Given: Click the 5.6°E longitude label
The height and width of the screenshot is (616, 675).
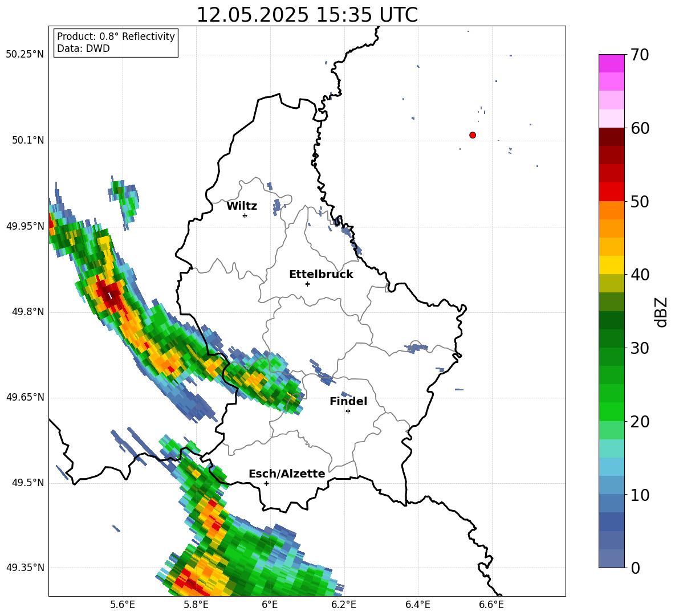Looking at the screenshot, I should (123, 605).
